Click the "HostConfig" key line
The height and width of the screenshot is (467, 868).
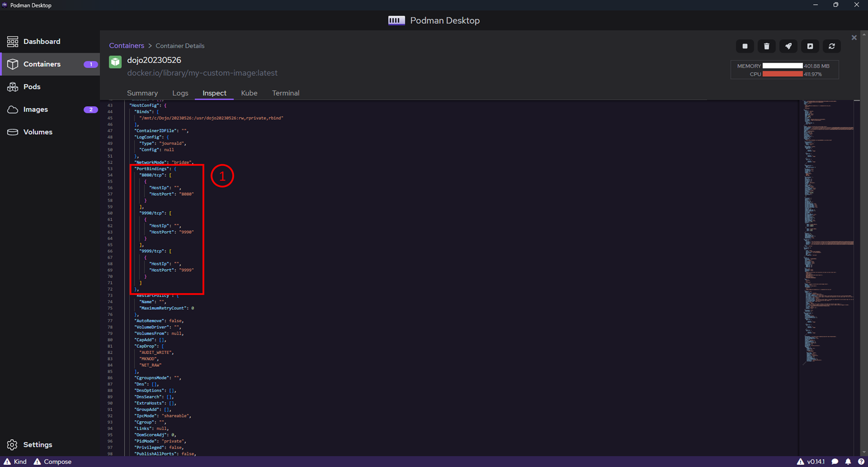pyautogui.click(x=148, y=105)
